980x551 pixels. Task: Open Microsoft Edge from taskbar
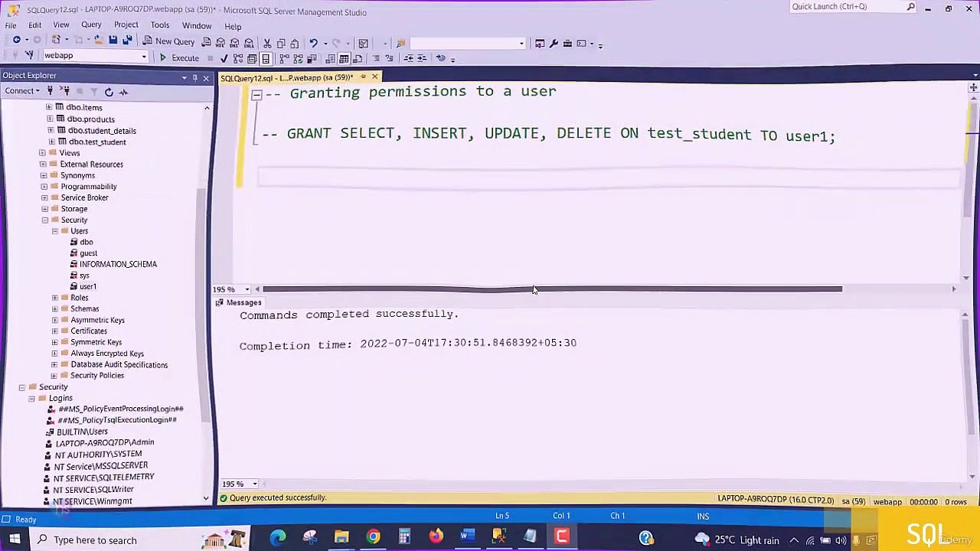point(278,539)
